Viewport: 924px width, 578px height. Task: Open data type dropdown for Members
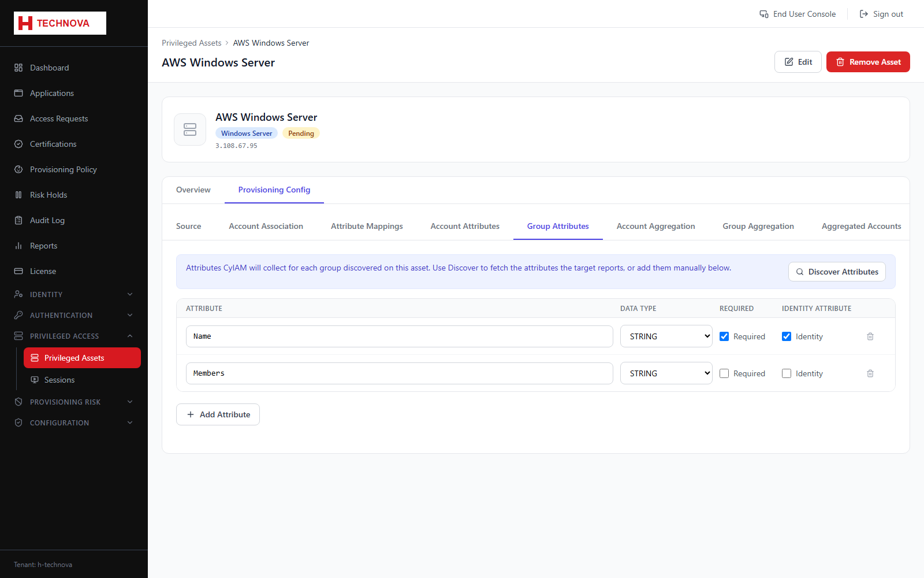(x=666, y=373)
